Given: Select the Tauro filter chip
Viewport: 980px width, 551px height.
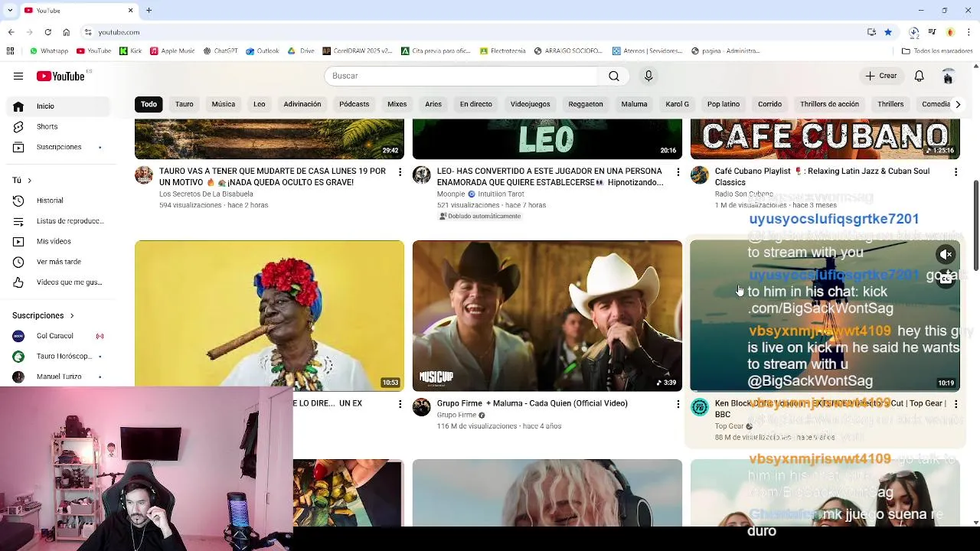Looking at the screenshot, I should tap(184, 104).
